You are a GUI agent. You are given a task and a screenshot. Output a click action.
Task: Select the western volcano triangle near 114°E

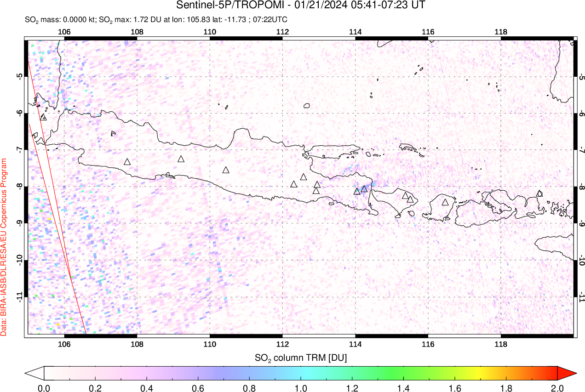click(x=357, y=191)
